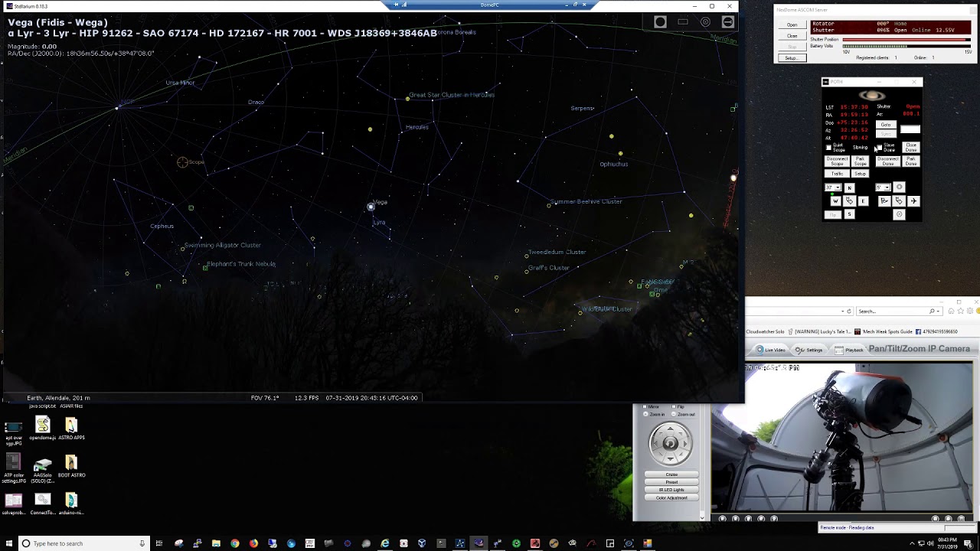Open the NexDome shutter with Open button
Viewport: 980px width, 551px height.
[x=792, y=24]
